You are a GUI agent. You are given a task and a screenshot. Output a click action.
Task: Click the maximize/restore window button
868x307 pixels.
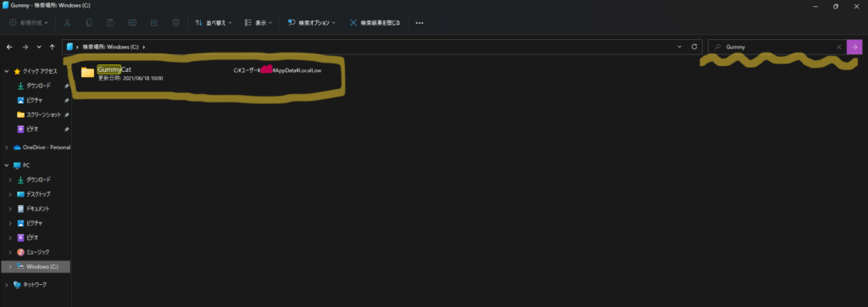[x=835, y=6]
